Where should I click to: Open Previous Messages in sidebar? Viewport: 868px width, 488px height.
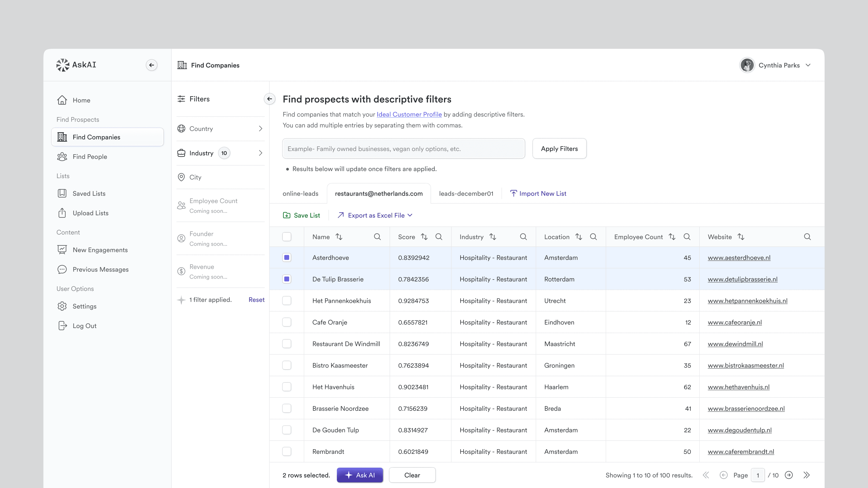point(100,269)
